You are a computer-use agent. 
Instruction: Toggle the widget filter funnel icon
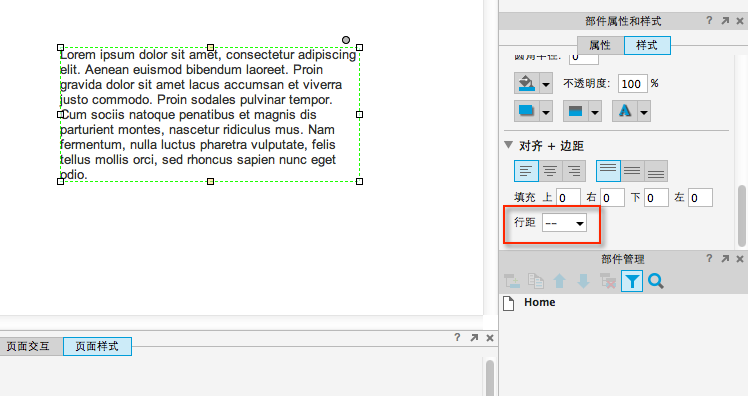632,281
